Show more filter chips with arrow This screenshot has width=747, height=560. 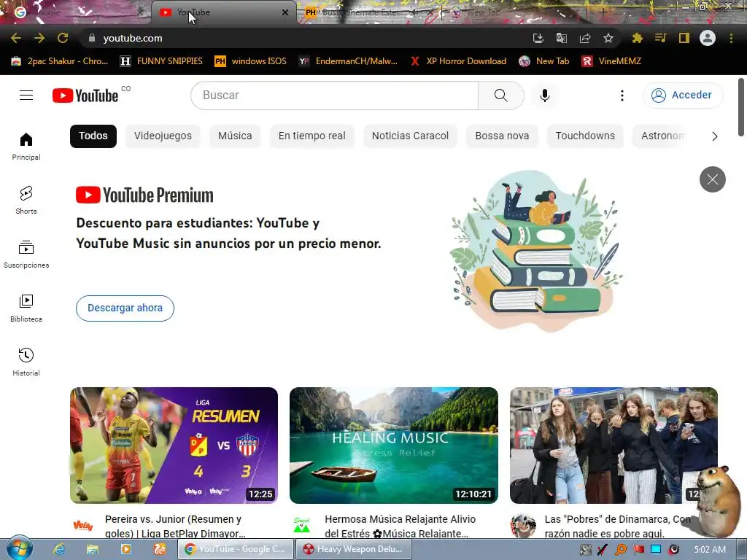click(x=715, y=136)
